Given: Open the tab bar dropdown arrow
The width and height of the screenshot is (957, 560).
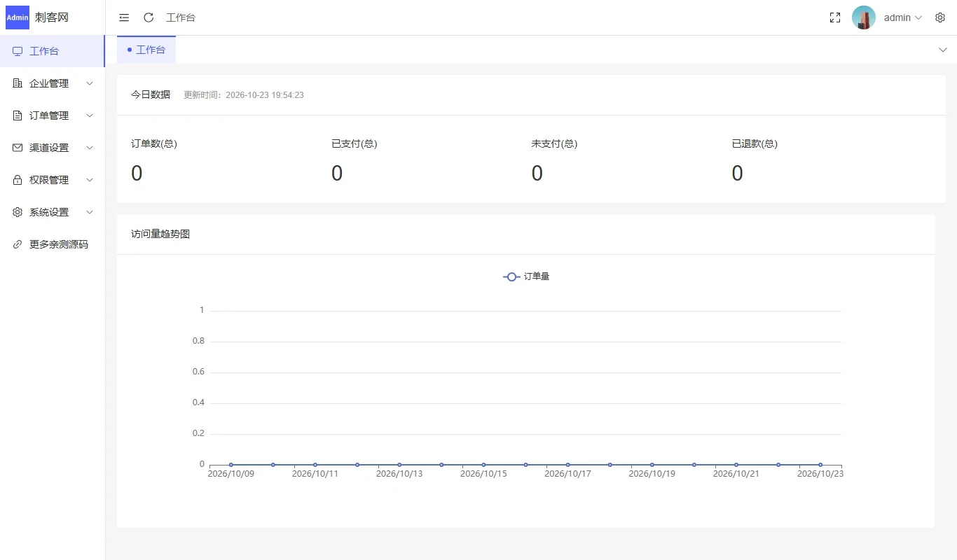Looking at the screenshot, I should click(x=942, y=50).
